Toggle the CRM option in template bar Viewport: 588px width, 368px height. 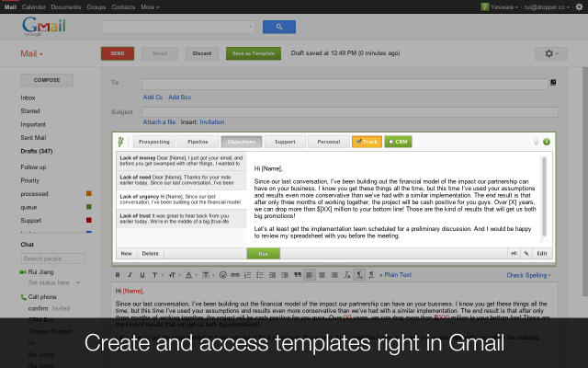[398, 142]
